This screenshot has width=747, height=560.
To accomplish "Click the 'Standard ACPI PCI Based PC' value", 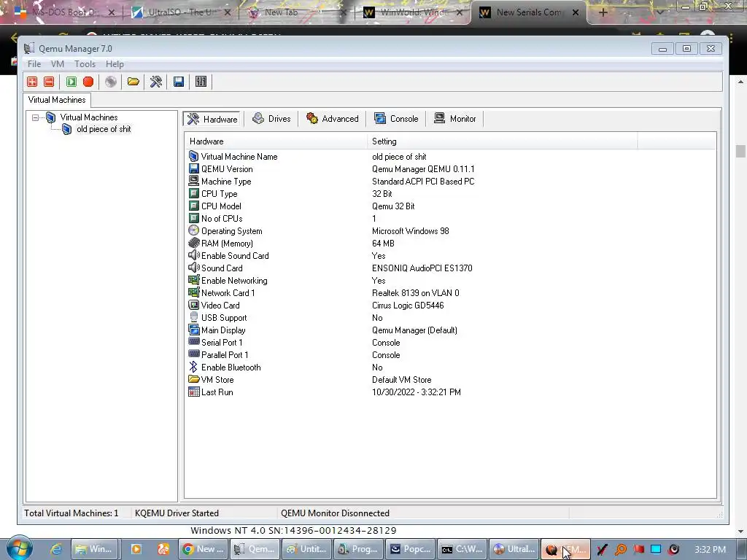I will coord(423,182).
